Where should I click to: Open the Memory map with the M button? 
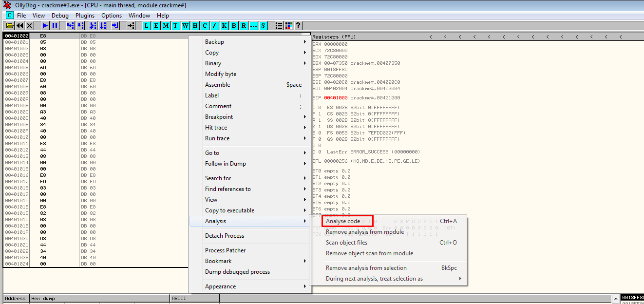coord(166,26)
